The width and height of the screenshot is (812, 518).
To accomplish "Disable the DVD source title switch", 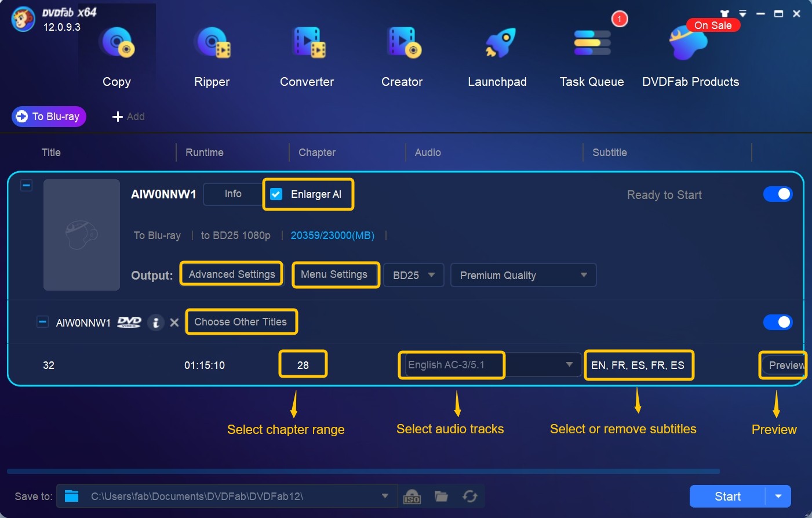I will pyautogui.click(x=778, y=322).
